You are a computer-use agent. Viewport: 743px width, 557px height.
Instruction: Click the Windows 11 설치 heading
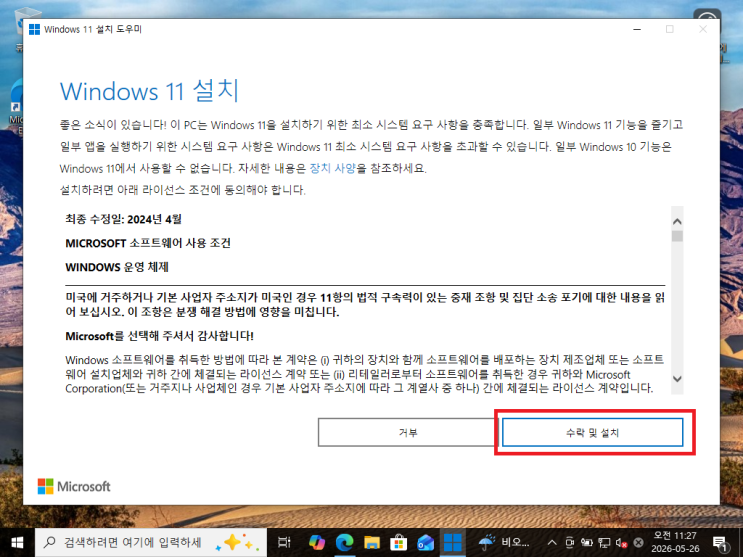tap(149, 91)
